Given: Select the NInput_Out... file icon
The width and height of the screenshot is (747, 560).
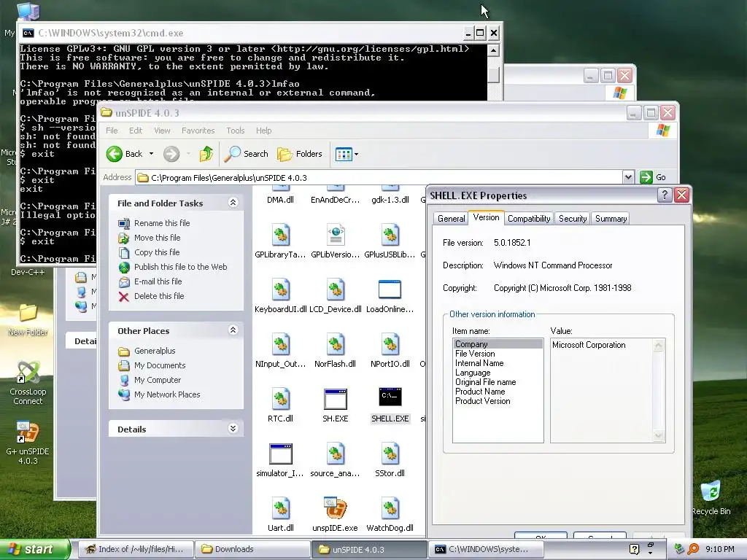Looking at the screenshot, I should coord(281,344).
